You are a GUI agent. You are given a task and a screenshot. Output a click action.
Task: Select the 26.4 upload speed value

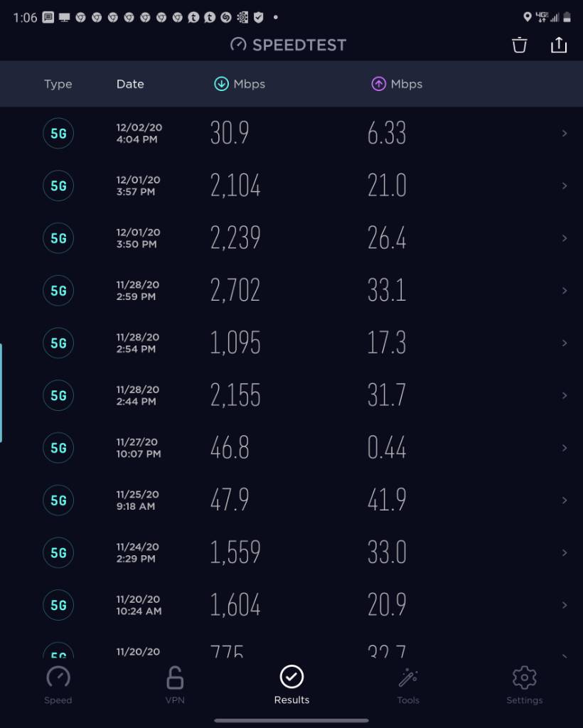click(387, 238)
